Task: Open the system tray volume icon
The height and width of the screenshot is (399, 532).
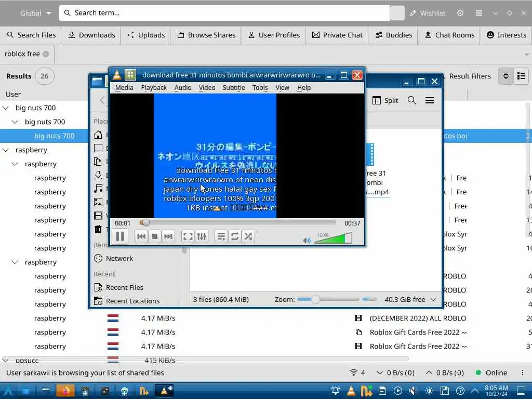Action: 413,391
